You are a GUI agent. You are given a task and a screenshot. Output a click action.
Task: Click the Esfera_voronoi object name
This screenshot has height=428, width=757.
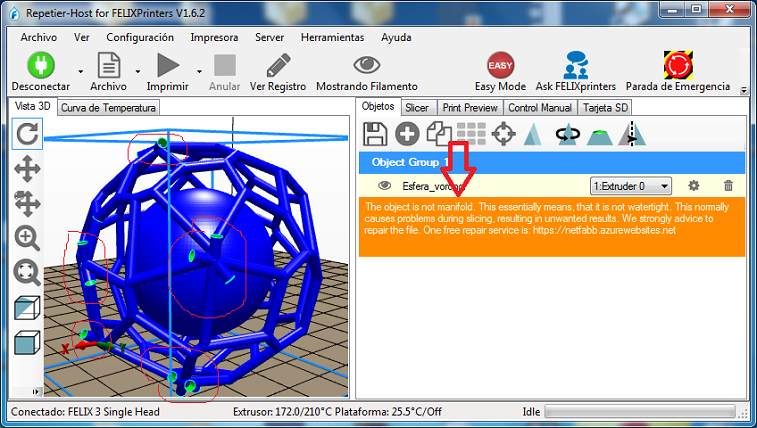point(433,186)
